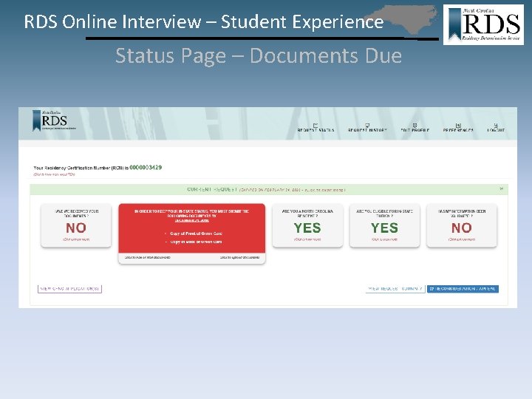Click the link to fax or mail documents

pos(147,258)
